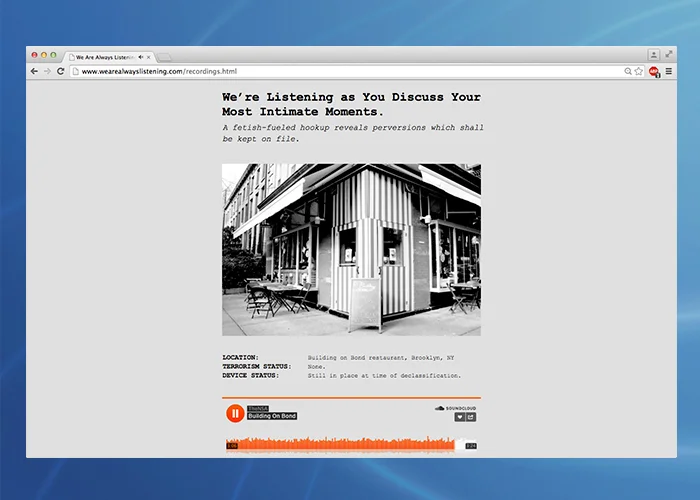Open the Adblock Plus extension icon
The height and width of the screenshot is (500, 700).
pos(654,71)
